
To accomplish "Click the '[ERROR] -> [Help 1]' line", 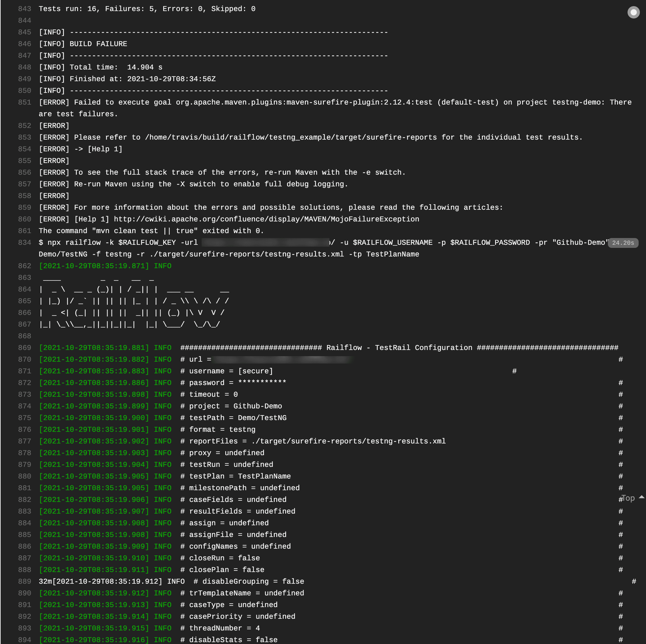I will click(x=81, y=149).
